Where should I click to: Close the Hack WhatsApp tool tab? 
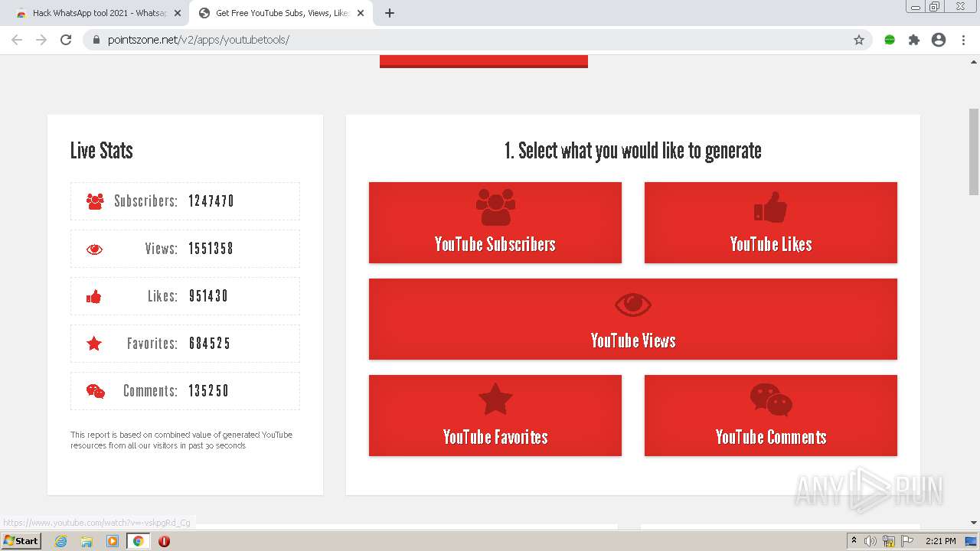click(177, 13)
